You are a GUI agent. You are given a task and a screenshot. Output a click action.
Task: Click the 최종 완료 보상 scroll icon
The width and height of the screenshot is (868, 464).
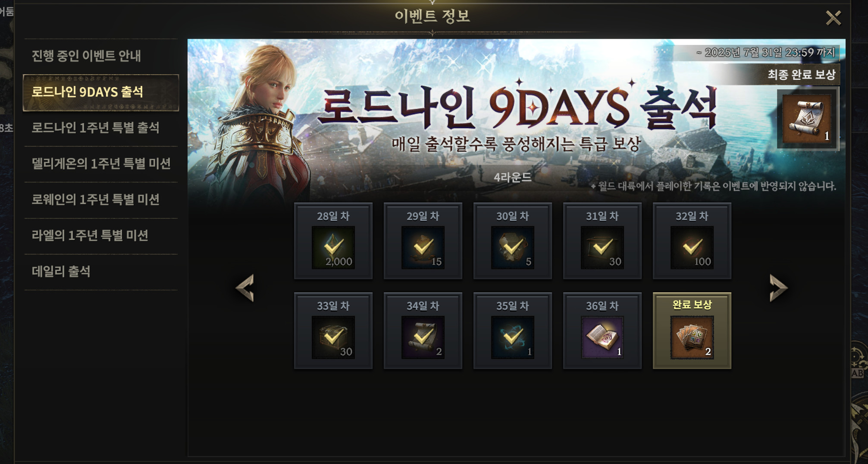pyautogui.click(x=807, y=119)
